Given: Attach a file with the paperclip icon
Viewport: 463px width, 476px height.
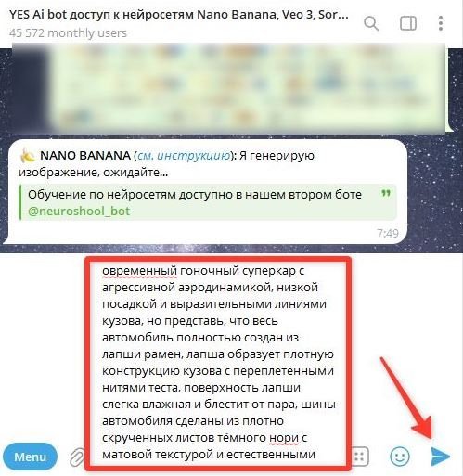Looking at the screenshot, I should pyautogui.click(x=76, y=457).
